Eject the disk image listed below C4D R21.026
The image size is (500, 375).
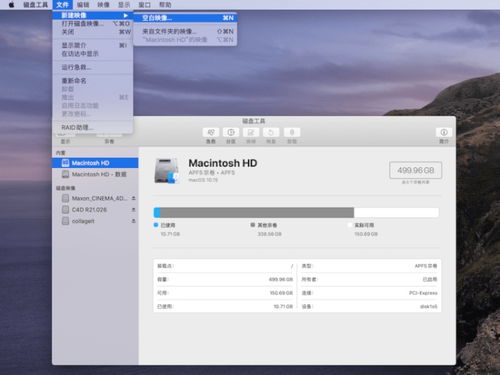[133, 221]
